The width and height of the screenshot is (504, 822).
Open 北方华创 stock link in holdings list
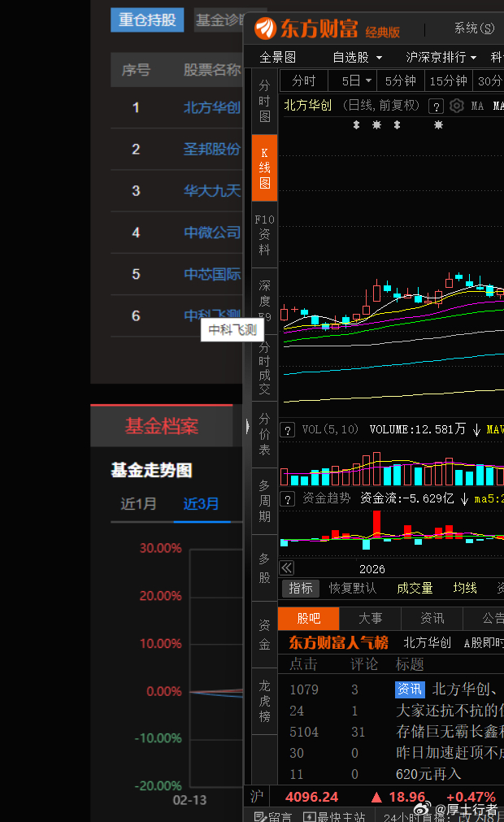(x=212, y=107)
